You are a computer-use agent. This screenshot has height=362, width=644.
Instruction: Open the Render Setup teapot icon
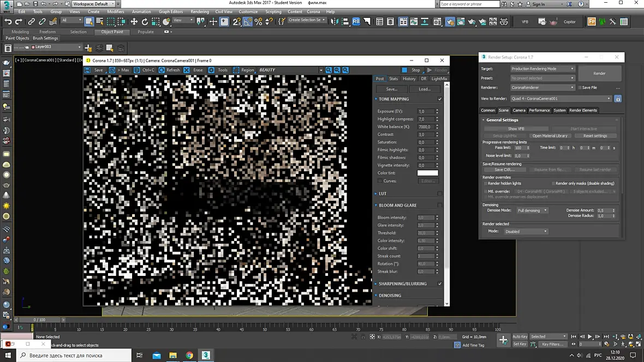450,21
